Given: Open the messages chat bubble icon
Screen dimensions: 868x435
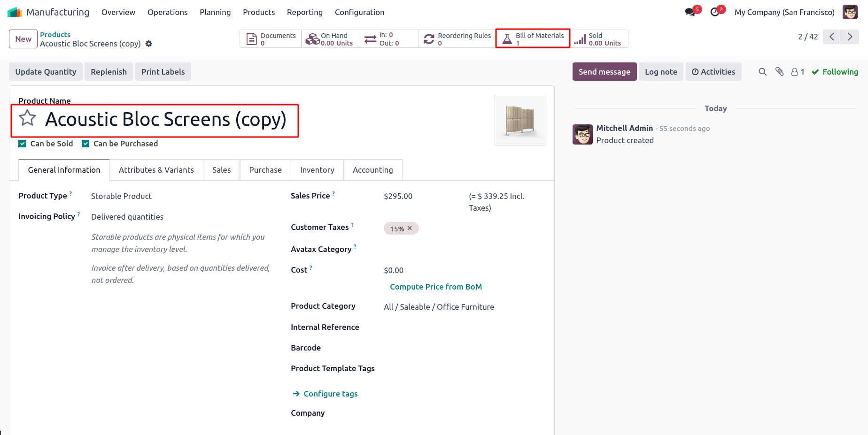Looking at the screenshot, I should tap(690, 12).
